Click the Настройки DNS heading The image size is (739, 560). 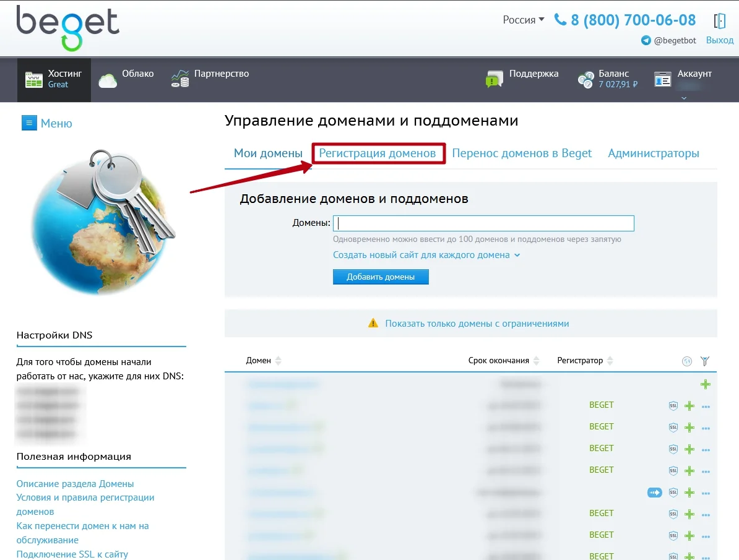[x=54, y=335]
